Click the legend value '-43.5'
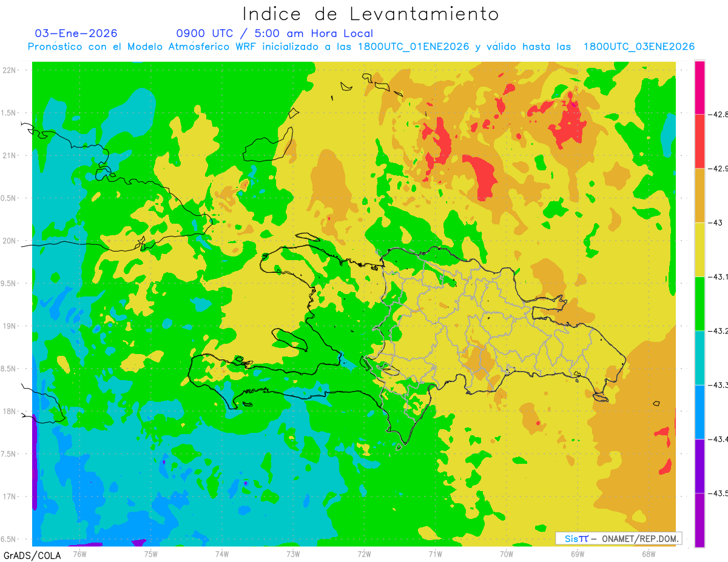This screenshot has width=728, height=562. 717,493
